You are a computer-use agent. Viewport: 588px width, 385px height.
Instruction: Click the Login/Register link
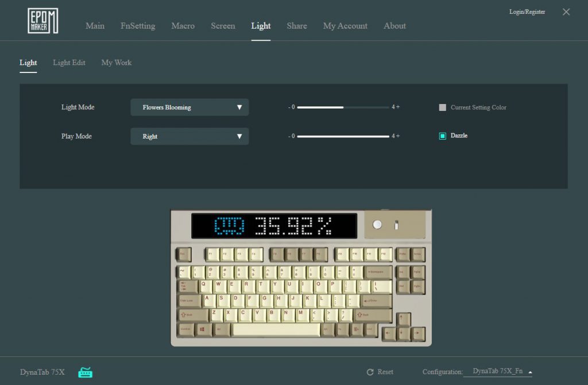527,11
